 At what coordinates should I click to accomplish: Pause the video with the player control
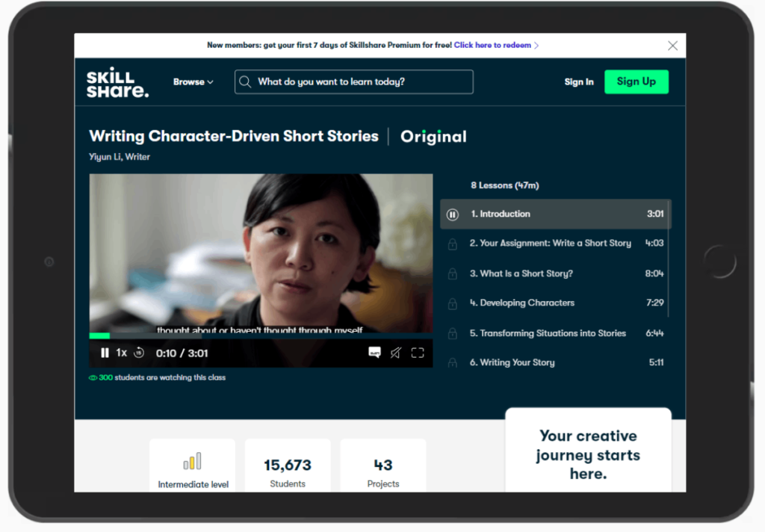(105, 353)
